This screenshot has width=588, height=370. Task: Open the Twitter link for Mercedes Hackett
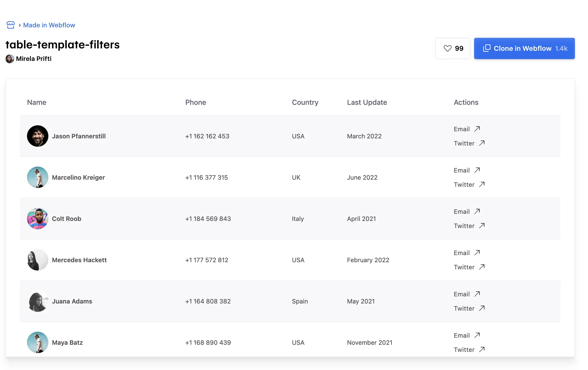point(464,267)
